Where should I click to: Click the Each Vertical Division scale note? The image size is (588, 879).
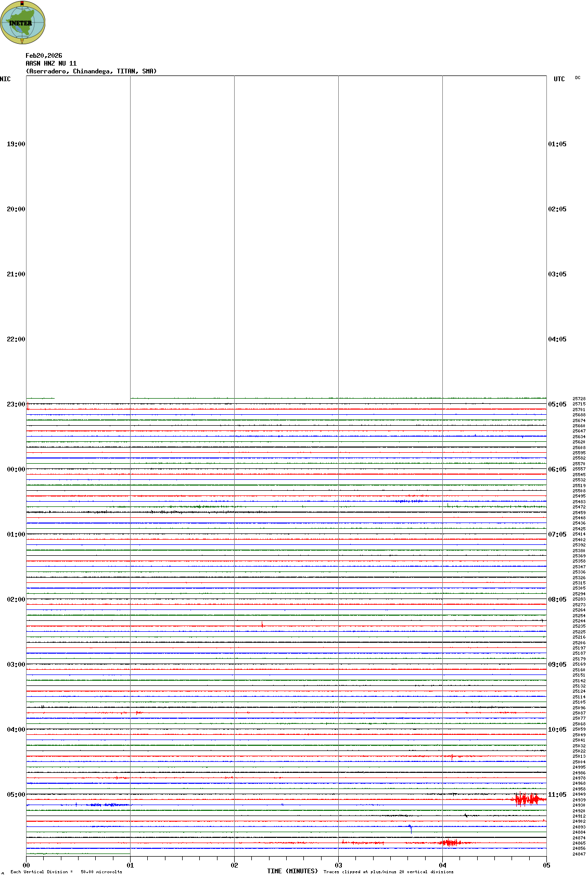pyautogui.click(x=66, y=872)
